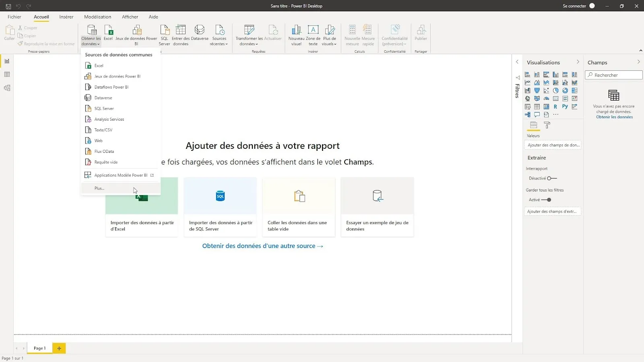Select the KPI visual
Screen dimensions: 644x362
(574, 99)
